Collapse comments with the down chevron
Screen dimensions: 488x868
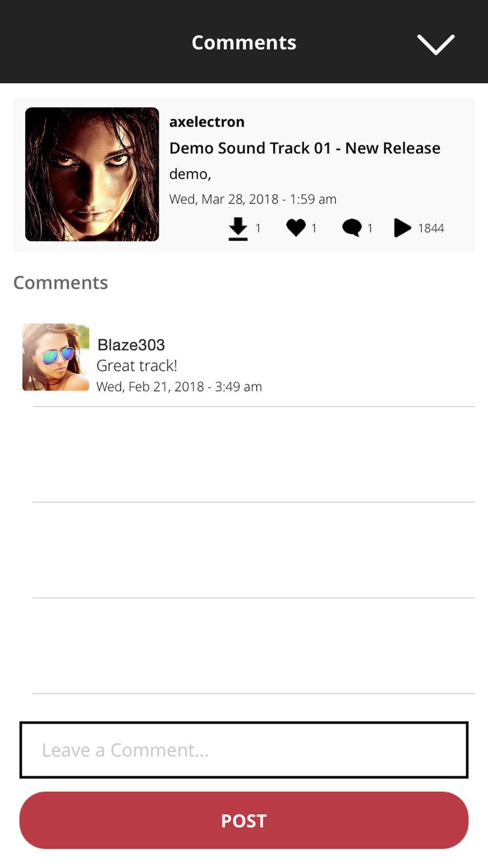[x=436, y=44]
